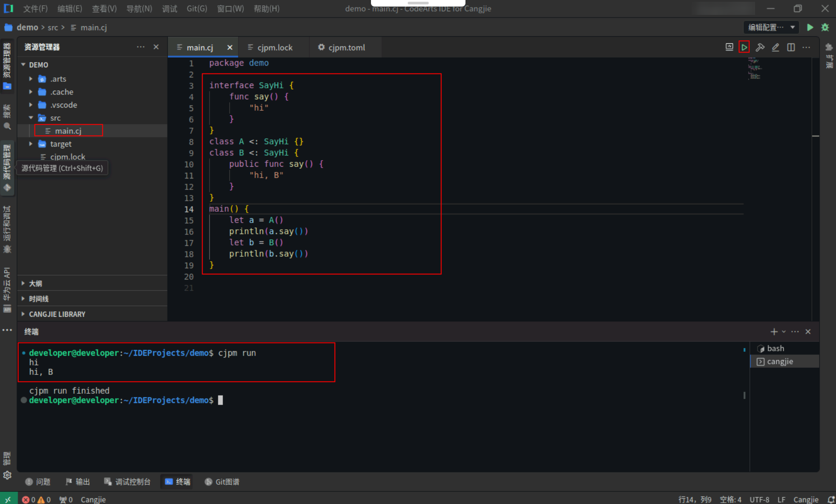
Task: Open the Search view in activity bar
Action: pyautogui.click(x=7, y=117)
